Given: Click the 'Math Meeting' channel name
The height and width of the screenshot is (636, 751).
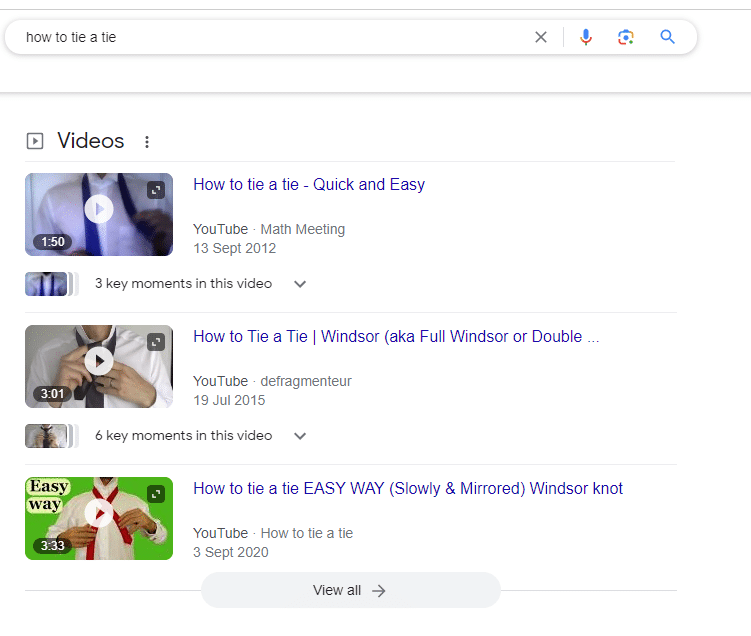Looking at the screenshot, I should tap(303, 229).
